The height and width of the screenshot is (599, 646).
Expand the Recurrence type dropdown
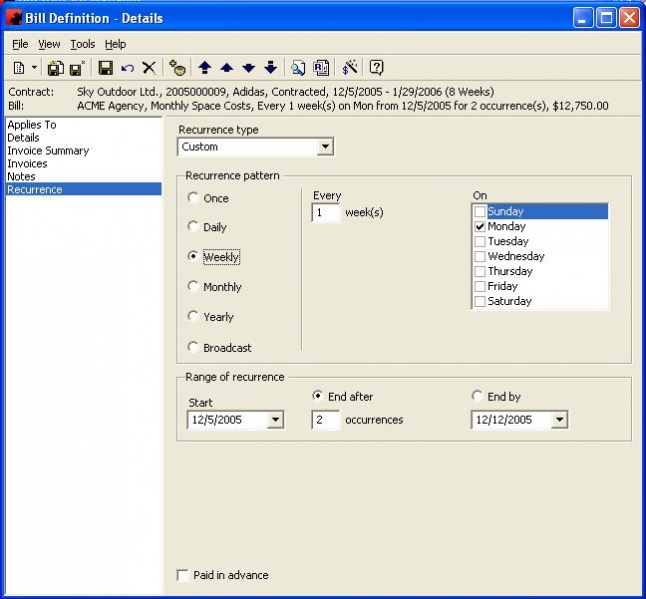click(x=324, y=147)
